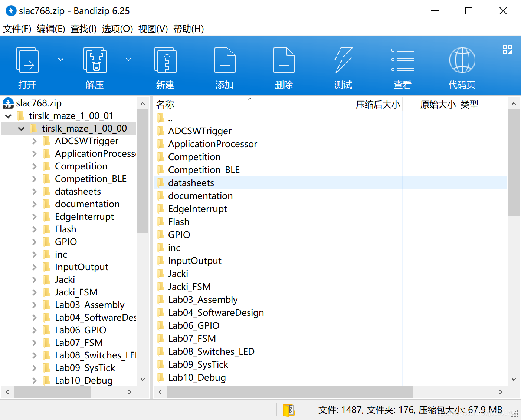
Task: Expand the EdgeInterrupt tree node
Action: (35, 217)
